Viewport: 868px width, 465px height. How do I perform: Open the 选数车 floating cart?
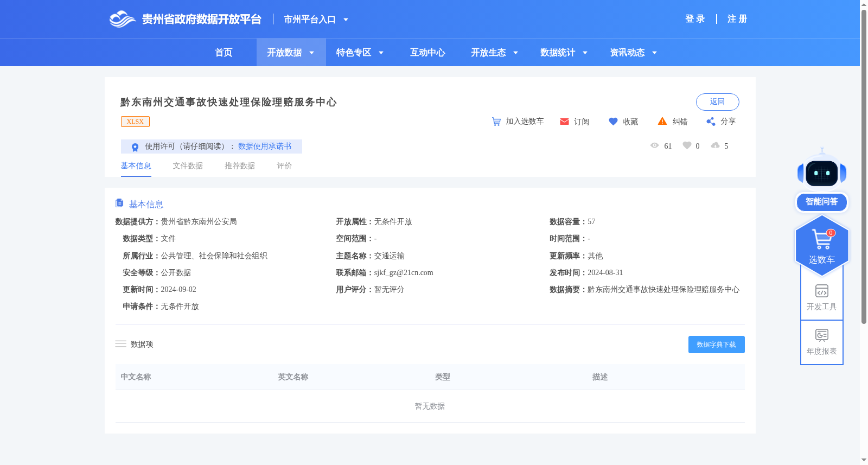tap(821, 245)
